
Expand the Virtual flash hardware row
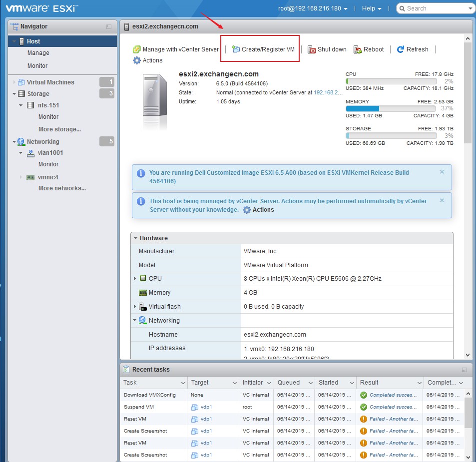coord(135,307)
